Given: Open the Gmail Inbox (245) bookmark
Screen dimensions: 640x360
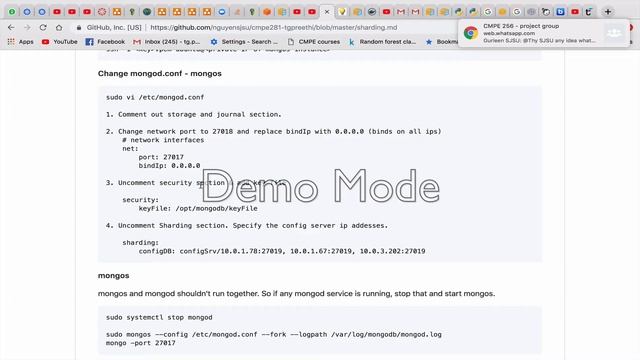Looking at the screenshot, I should (x=167, y=42).
